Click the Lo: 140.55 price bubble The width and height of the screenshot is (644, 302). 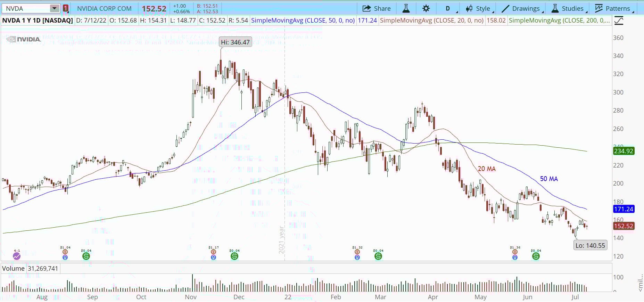[590, 245]
